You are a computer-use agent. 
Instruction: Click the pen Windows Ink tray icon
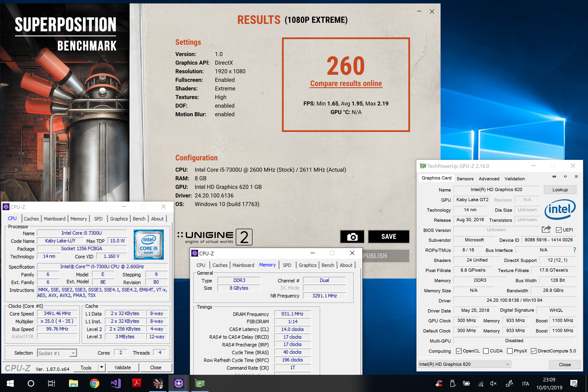509,383
